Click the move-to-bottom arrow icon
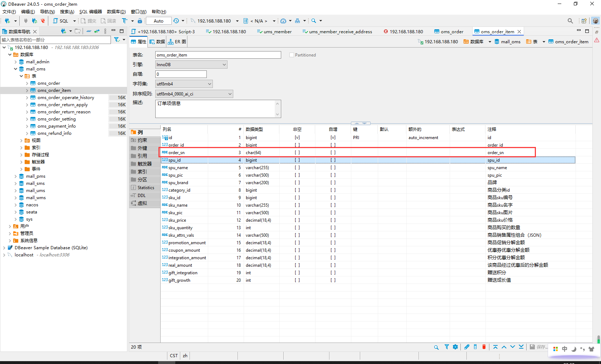This screenshot has width=601, height=364. (521, 347)
